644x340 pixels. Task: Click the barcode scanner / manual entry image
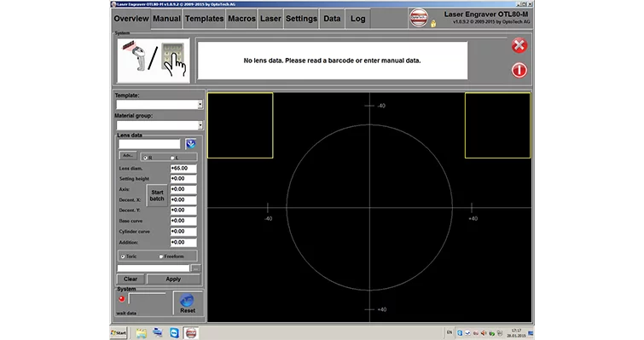click(154, 61)
